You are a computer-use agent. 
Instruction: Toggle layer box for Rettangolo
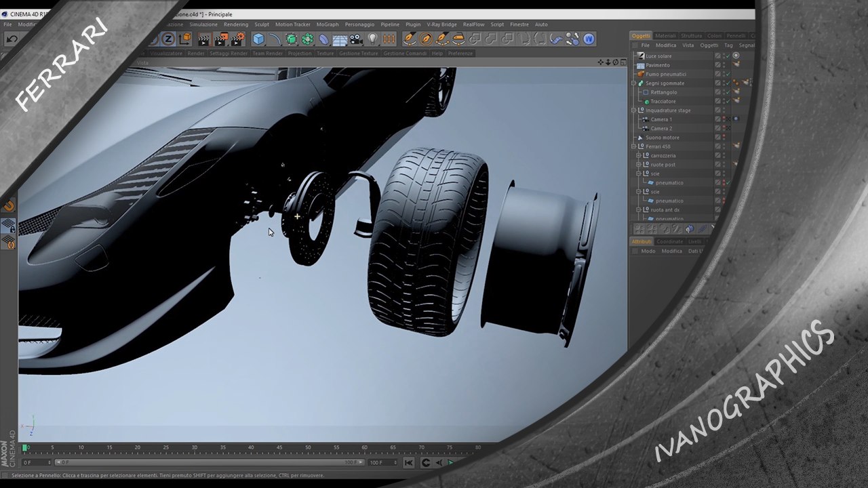pyautogui.click(x=717, y=92)
